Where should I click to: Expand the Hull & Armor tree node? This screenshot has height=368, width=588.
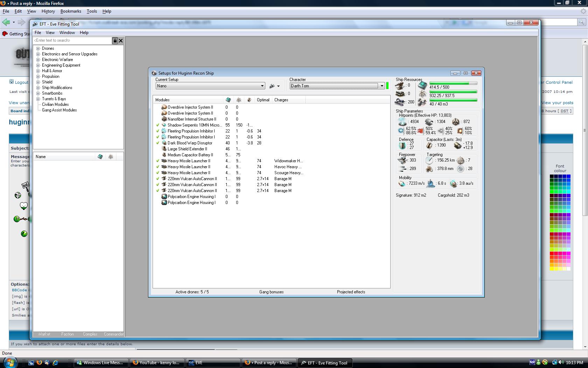tap(38, 71)
